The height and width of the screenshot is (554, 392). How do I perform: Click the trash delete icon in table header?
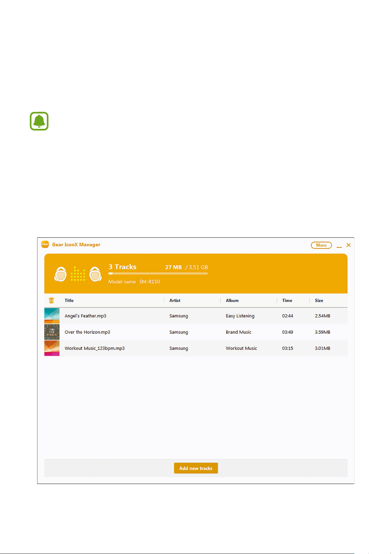tap(51, 301)
